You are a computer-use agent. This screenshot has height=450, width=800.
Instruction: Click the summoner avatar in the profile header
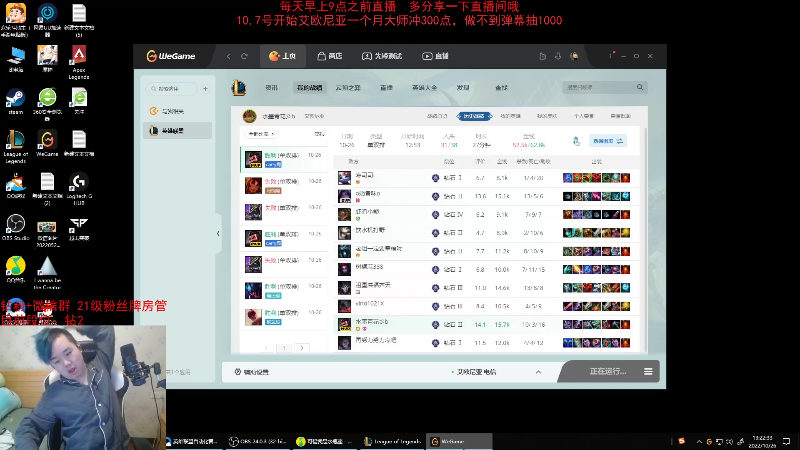click(x=249, y=116)
